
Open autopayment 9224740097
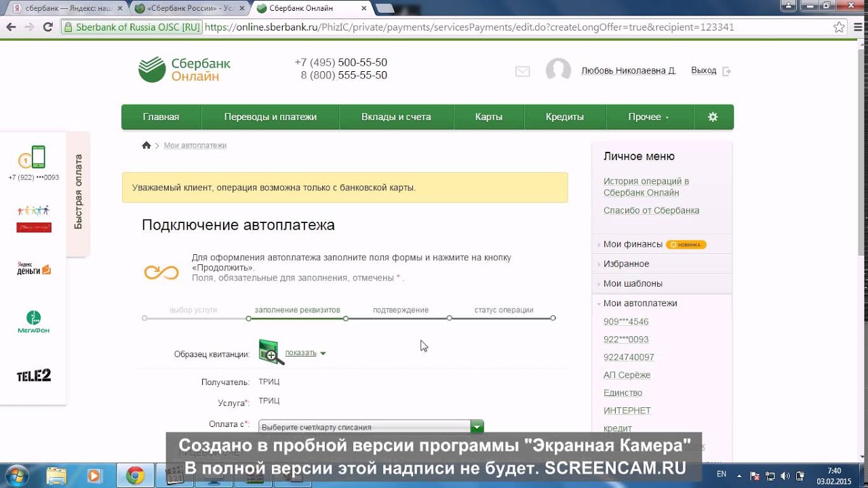(x=629, y=357)
